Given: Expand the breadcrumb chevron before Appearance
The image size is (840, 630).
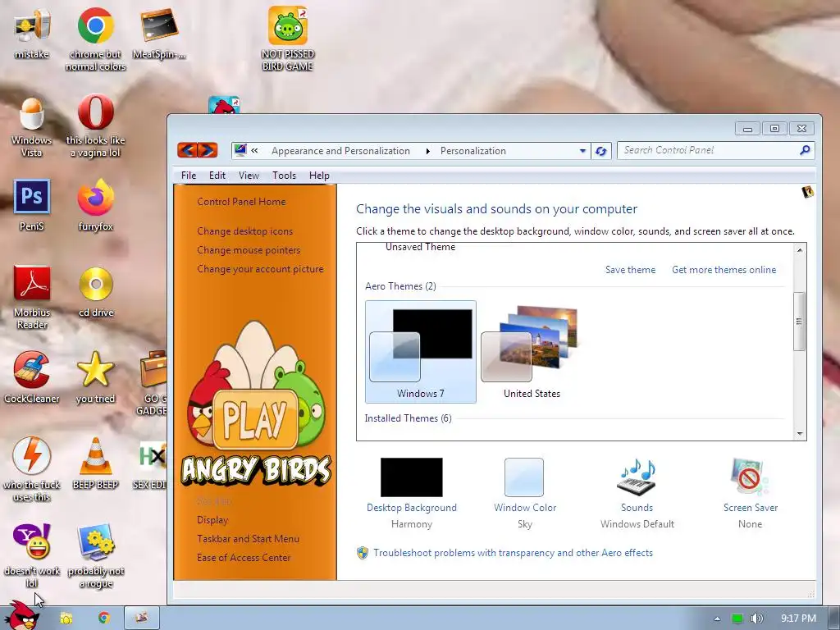Looking at the screenshot, I should point(254,151).
